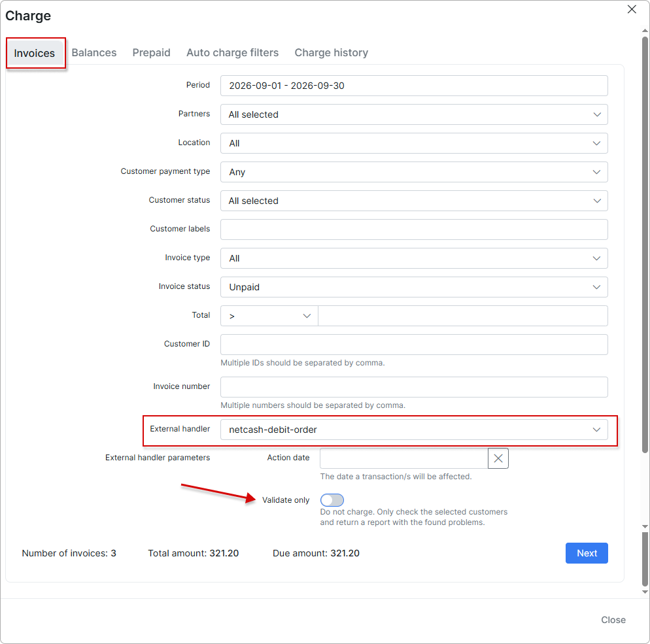Viewport: 650px width, 644px height.
Task: Click the 'Total amount: 321.20' text
Action: pos(193,553)
